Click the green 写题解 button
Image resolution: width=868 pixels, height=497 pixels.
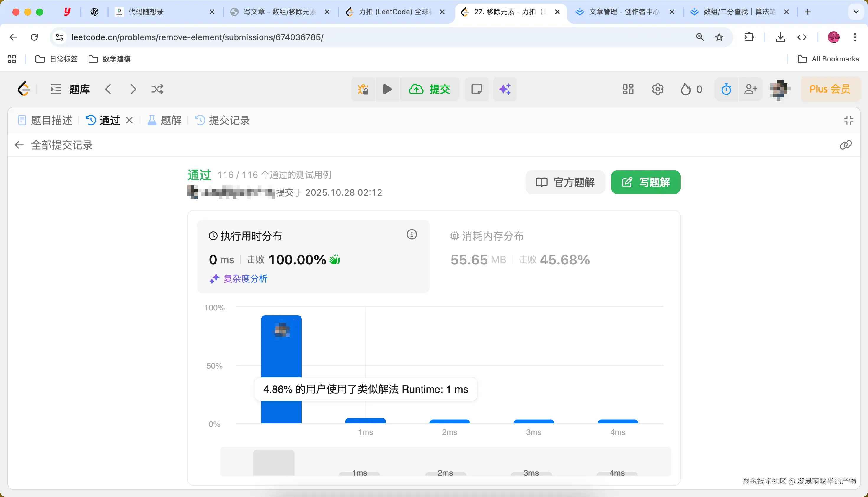coord(645,182)
